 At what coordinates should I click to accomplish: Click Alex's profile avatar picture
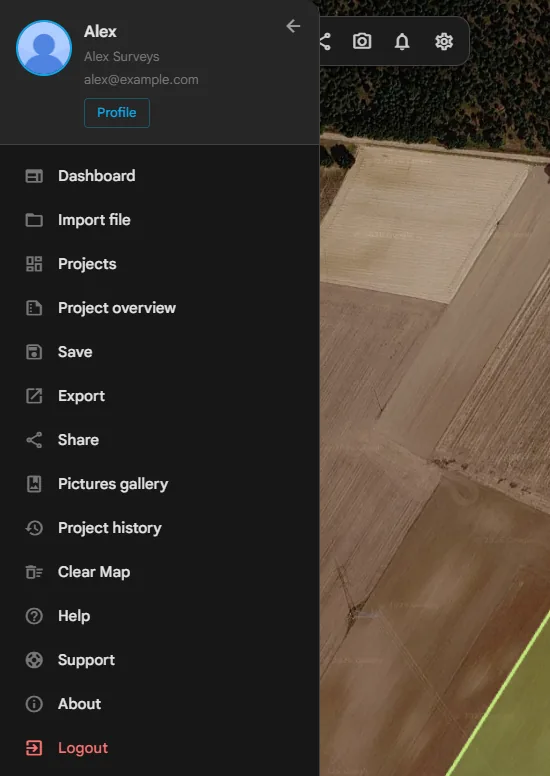pos(44,48)
